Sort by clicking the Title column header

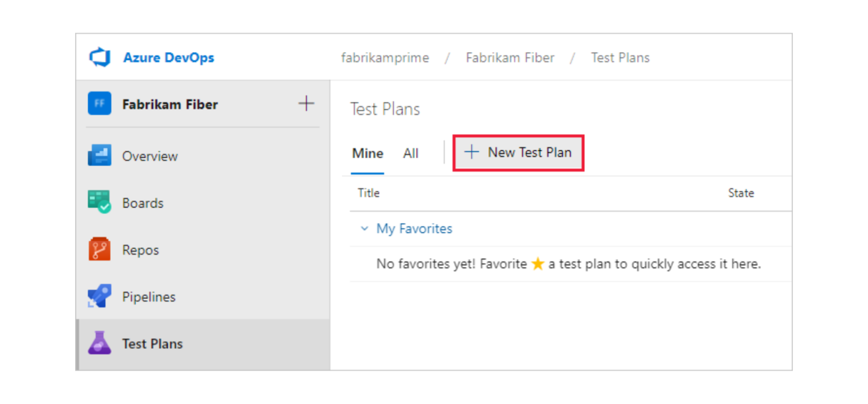coord(368,193)
